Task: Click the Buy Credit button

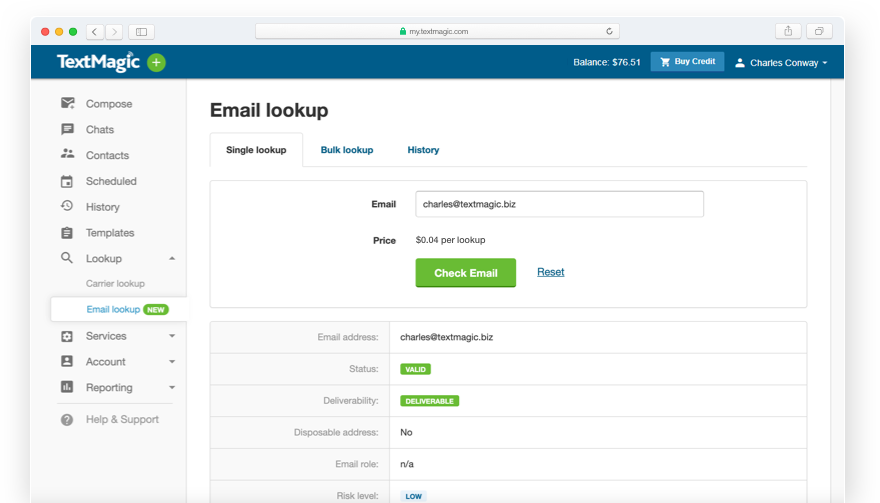Action: pos(687,62)
